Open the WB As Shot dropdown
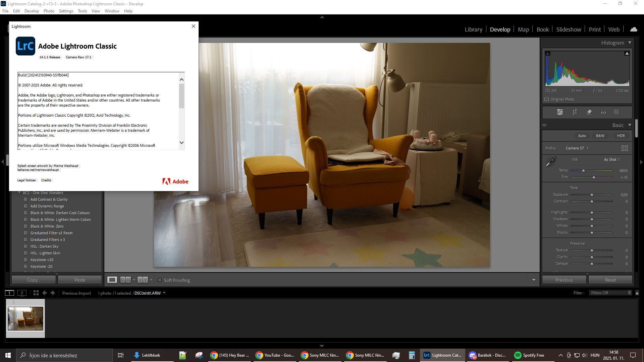The image size is (644, 362). (612, 160)
